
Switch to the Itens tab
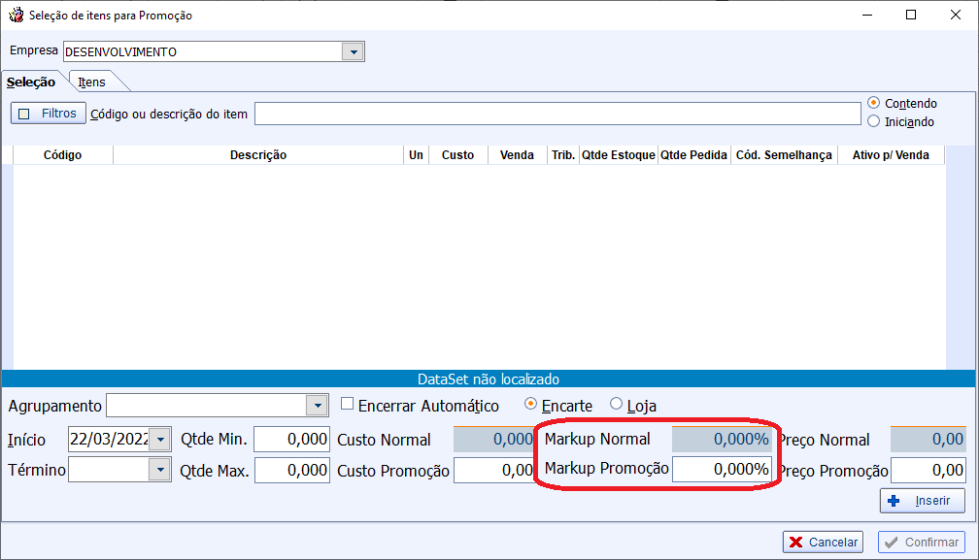[92, 82]
